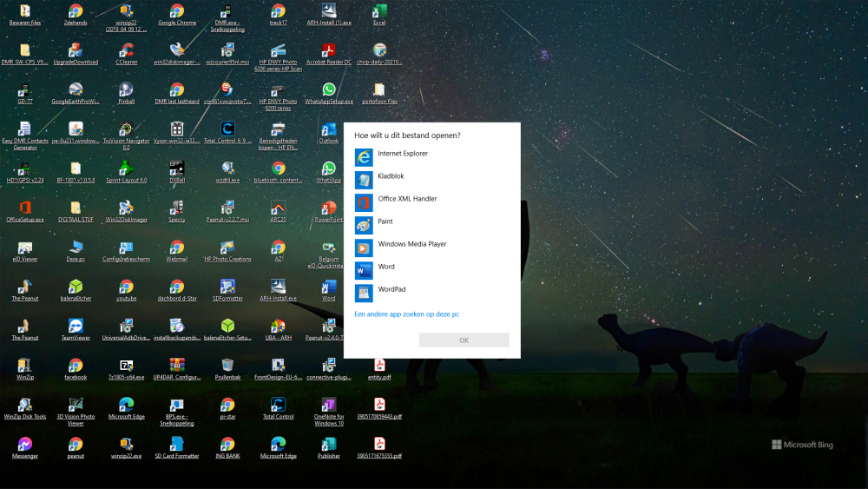Click the Acrobat Reader DC icon

329,51
